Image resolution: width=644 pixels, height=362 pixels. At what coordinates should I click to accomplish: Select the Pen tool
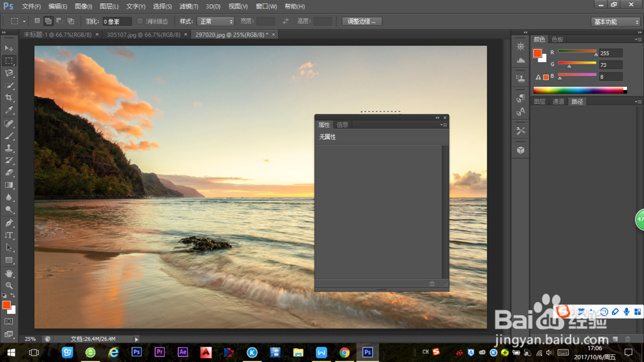click(x=8, y=223)
